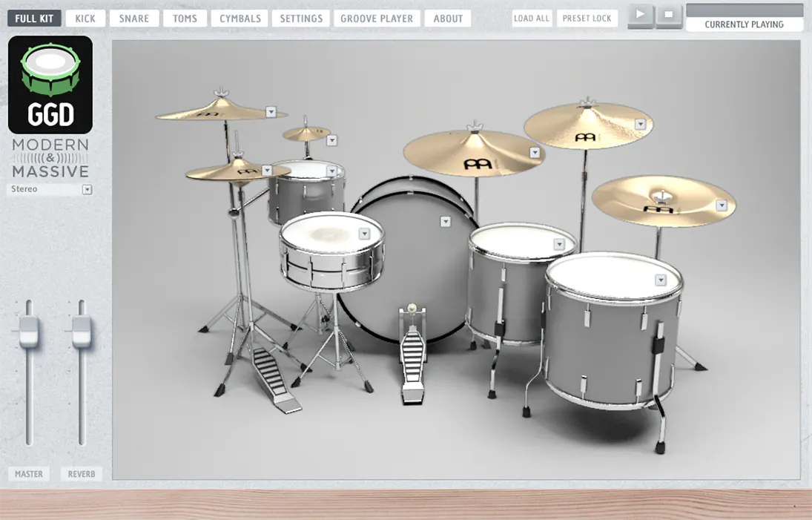Switch to the Cymbals tab
This screenshot has width=812, height=520.
click(x=239, y=19)
